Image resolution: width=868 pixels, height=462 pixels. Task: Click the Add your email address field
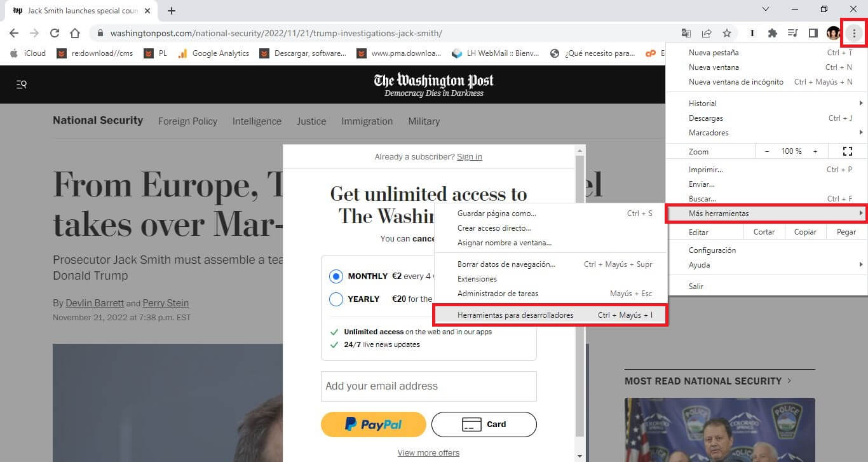(429, 386)
